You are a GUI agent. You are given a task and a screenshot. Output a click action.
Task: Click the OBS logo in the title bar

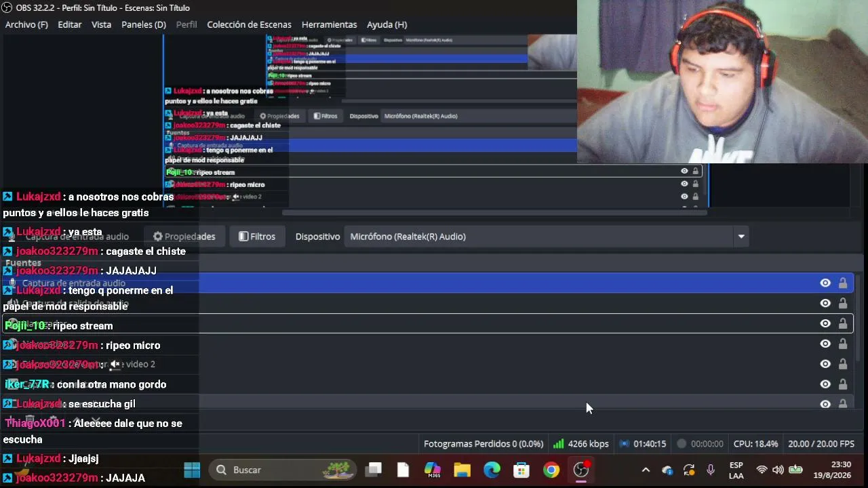point(7,7)
